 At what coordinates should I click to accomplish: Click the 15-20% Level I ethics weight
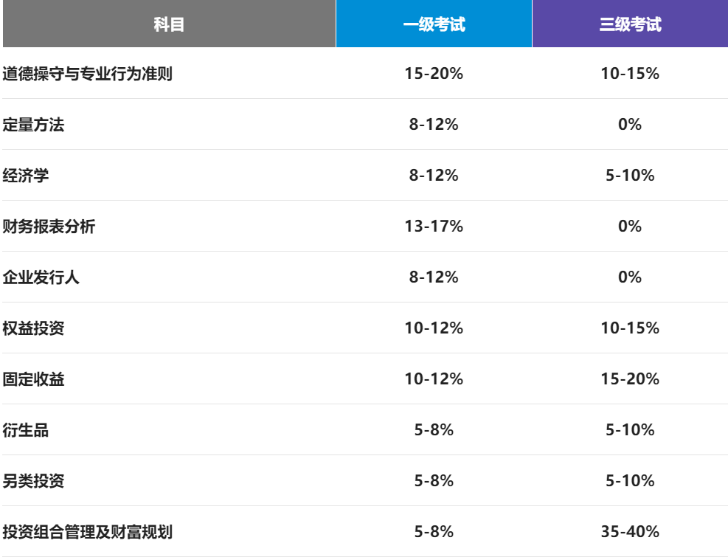[434, 74]
